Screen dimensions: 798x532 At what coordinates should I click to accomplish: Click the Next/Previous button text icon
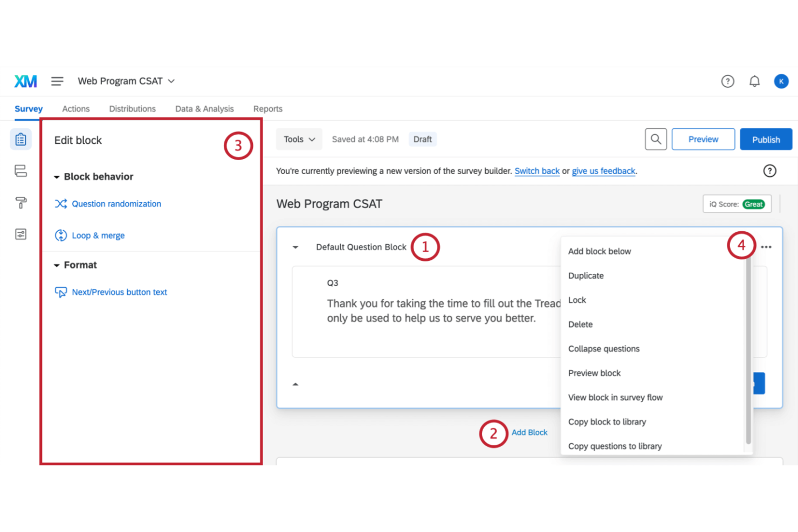point(61,292)
